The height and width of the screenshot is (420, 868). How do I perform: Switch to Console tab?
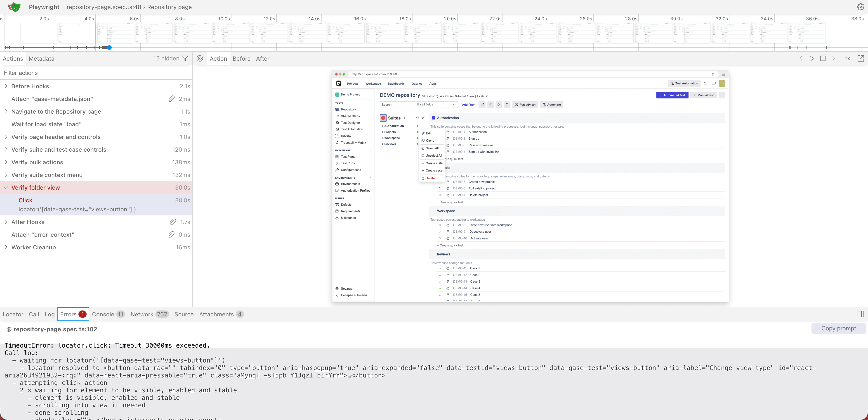[x=108, y=314]
